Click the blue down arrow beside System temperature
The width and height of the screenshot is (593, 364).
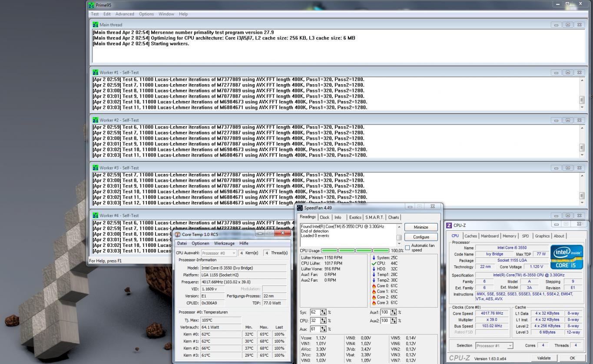374,258
